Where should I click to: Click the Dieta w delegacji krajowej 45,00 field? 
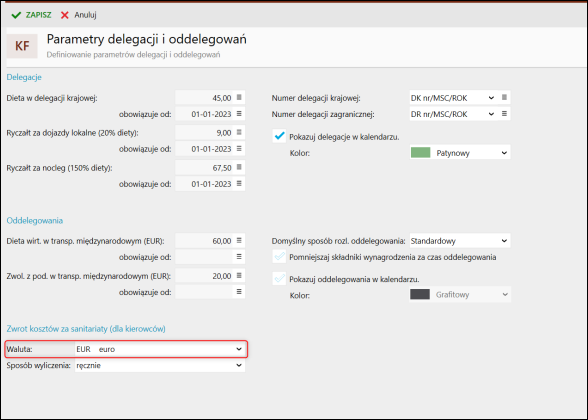(204, 98)
